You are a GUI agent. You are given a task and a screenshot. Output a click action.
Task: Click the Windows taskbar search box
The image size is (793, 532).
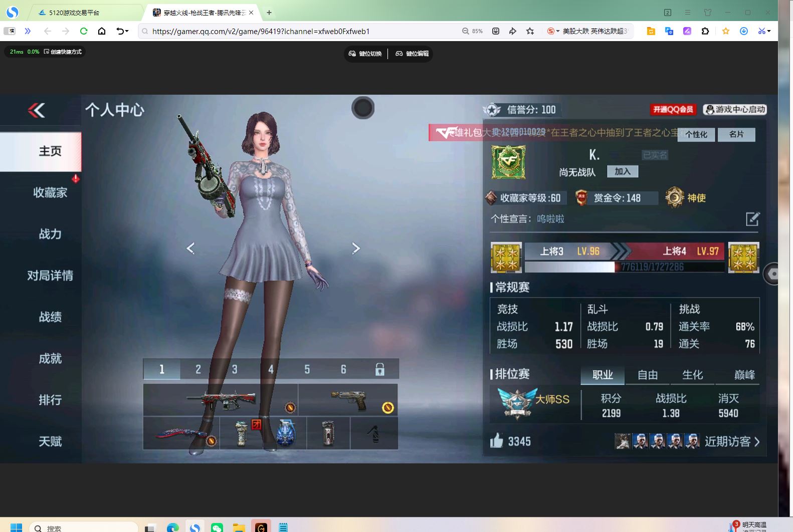tap(84, 527)
